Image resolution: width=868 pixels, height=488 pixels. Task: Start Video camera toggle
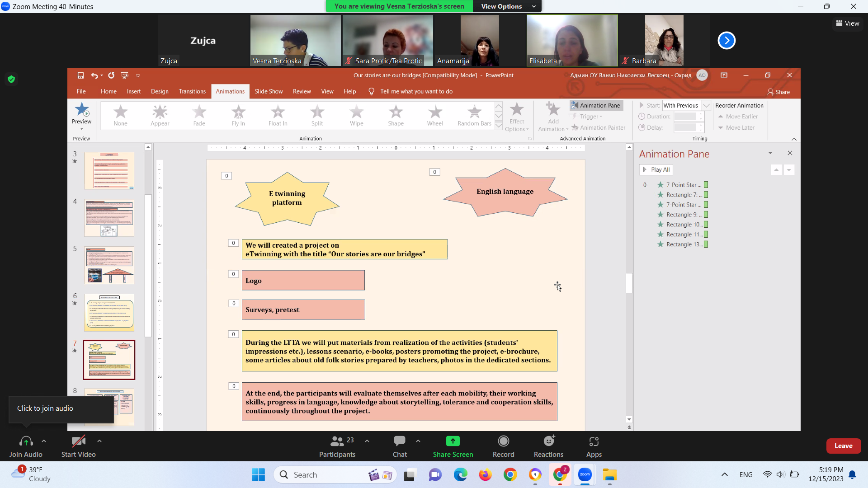(x=78, y=441)
